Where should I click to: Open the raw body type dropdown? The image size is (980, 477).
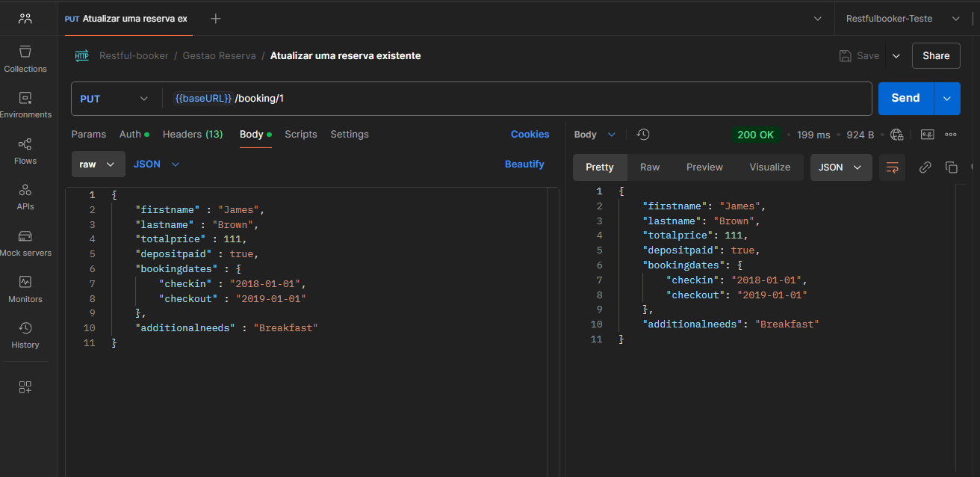pos(97,164)
